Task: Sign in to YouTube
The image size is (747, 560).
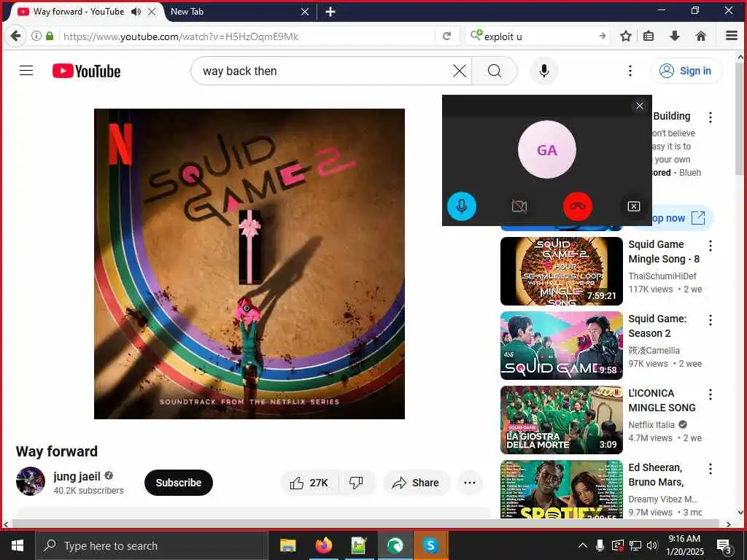Action: pos(686,71)
